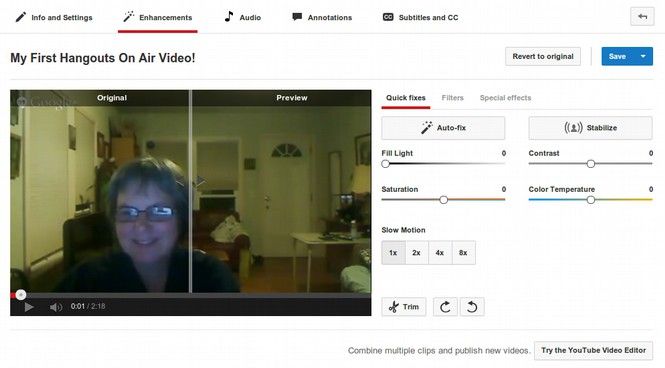The width and height of the screenshot is (665, 368).
Task: Select 1x slow motion speed
Action: pos(393,253)
